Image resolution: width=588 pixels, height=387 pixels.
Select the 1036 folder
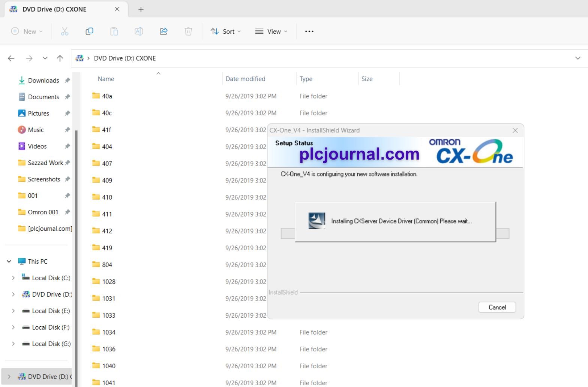pos(109,349)
